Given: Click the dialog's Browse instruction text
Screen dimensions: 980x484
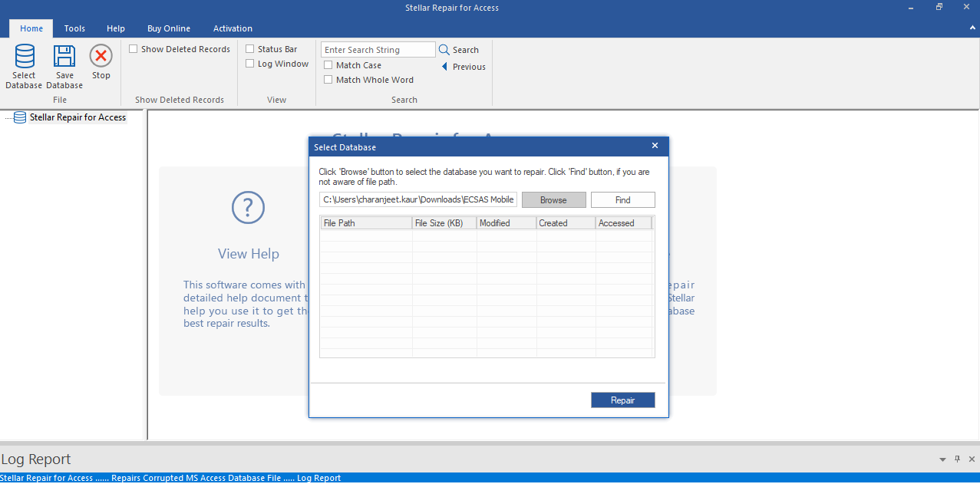Looking at the screenshot, I should click(484, 177).
